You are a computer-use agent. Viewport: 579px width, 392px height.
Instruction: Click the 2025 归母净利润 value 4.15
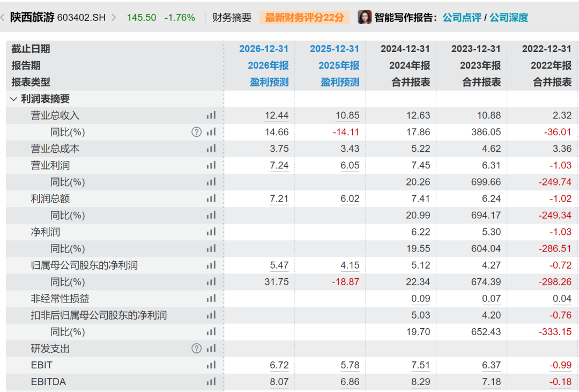tap(350, 265)
